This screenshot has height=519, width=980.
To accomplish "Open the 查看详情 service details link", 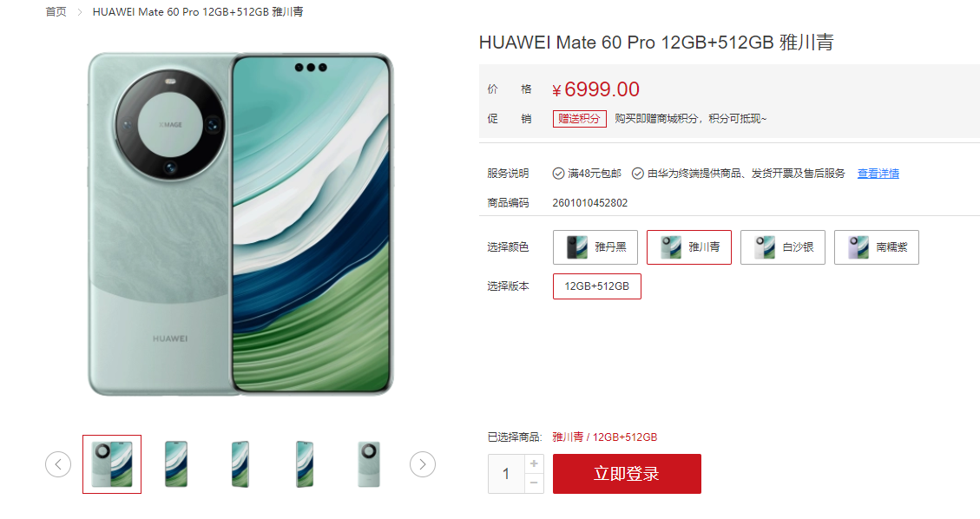I will [x=878, y=174].
